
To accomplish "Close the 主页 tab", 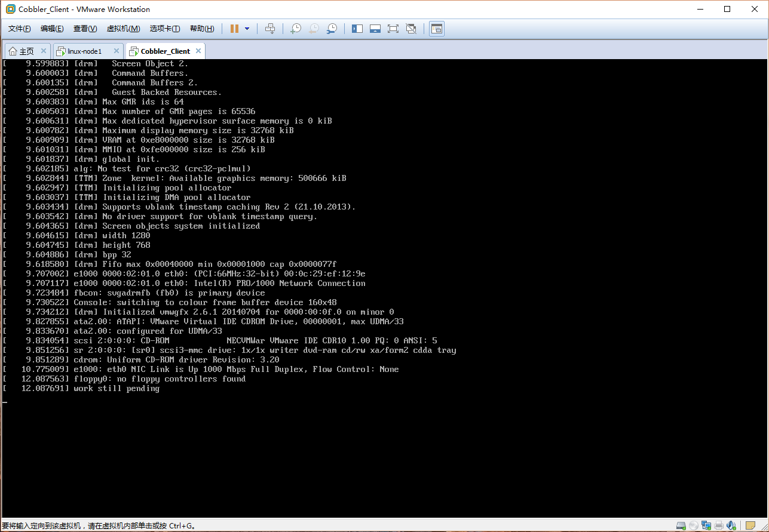I will tap(42, 51).
